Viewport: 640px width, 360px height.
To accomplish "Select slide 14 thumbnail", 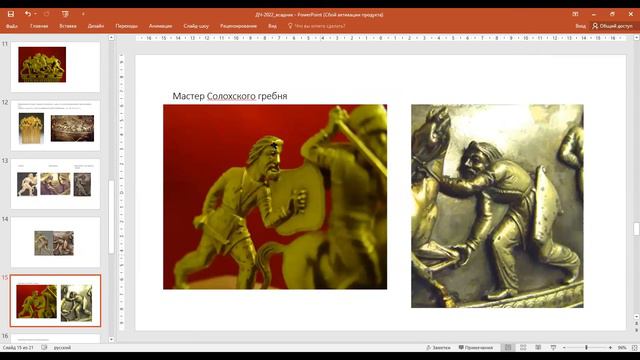I will (55, 242).
